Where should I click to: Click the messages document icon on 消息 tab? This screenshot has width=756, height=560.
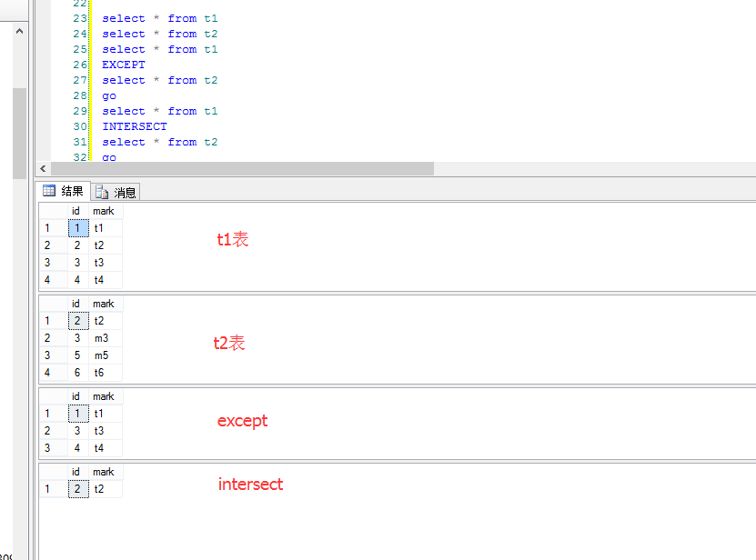(102, 193)
